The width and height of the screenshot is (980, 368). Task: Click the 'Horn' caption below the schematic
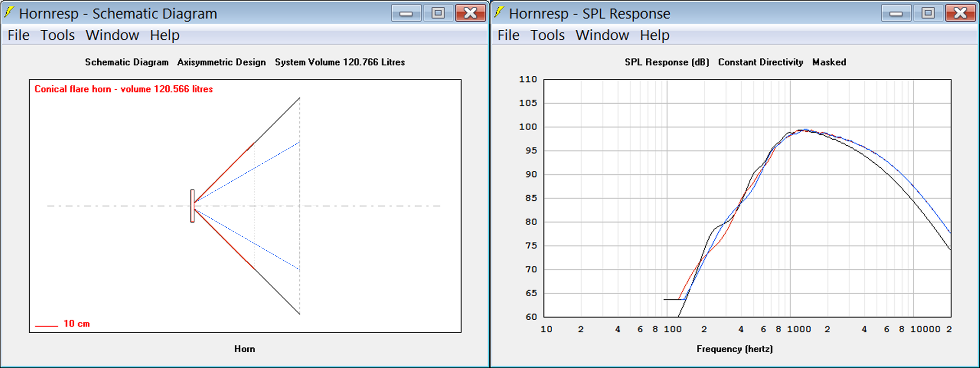click(x=245, y=349)
